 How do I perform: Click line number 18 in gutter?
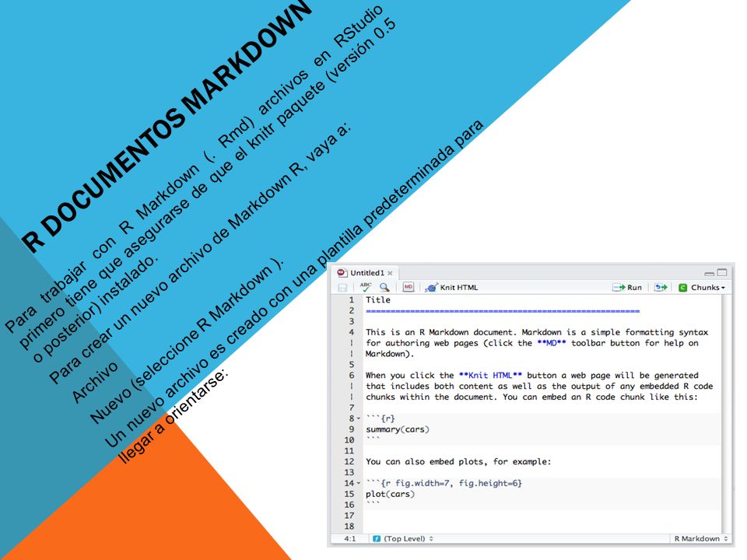coord(349,527)
